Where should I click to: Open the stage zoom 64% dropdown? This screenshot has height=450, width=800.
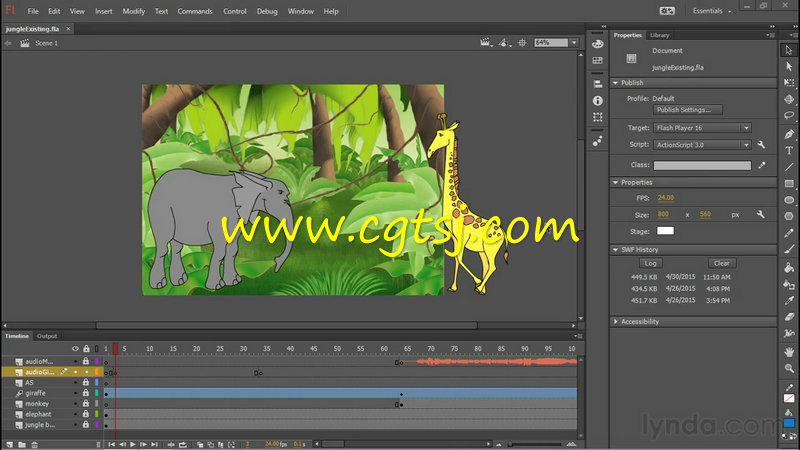[574, 43]
